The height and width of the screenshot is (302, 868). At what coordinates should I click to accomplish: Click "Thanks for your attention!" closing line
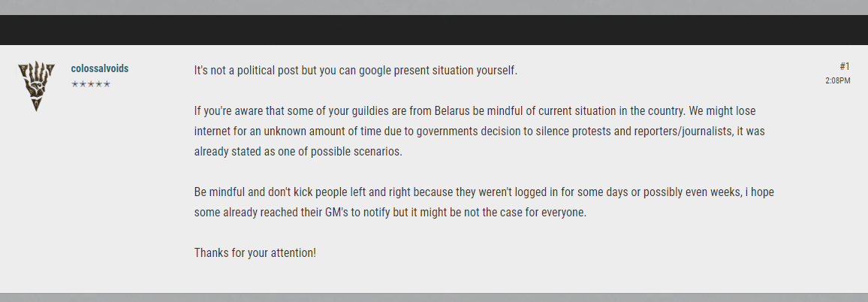point(255,252)
